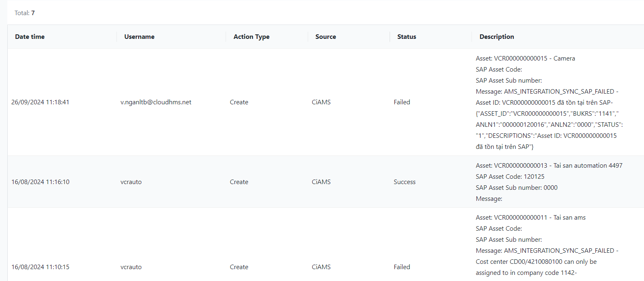Select the Action Type column header
This screenshot has height=281, width=644.
point(251,37)
